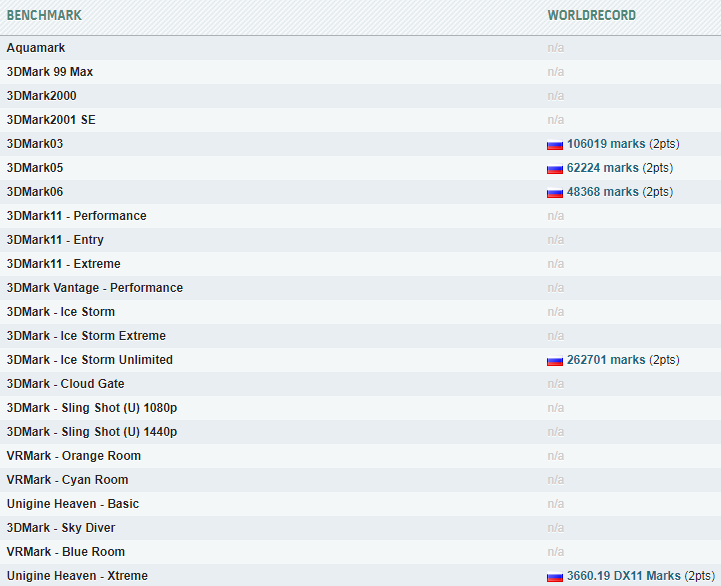Select VRMark - Orange Room benchmark
Viewport: 721px width, 586px height.
click(73, 456)
